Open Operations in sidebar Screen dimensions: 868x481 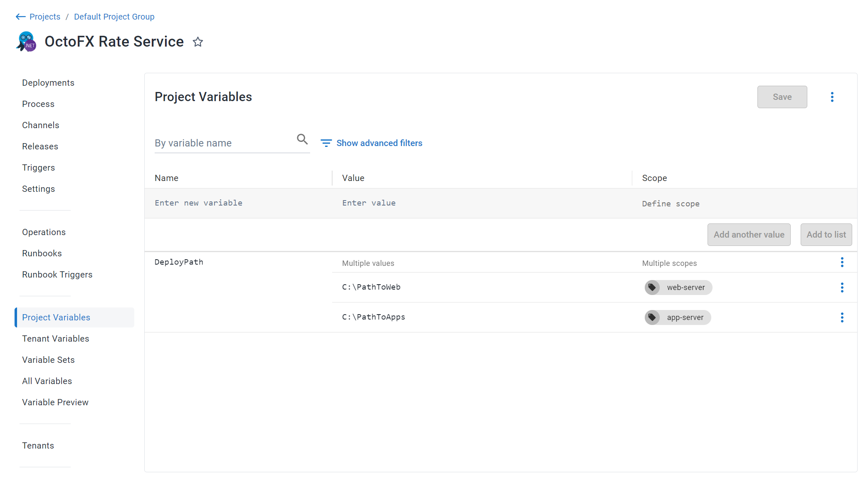(x=44, y=232)
